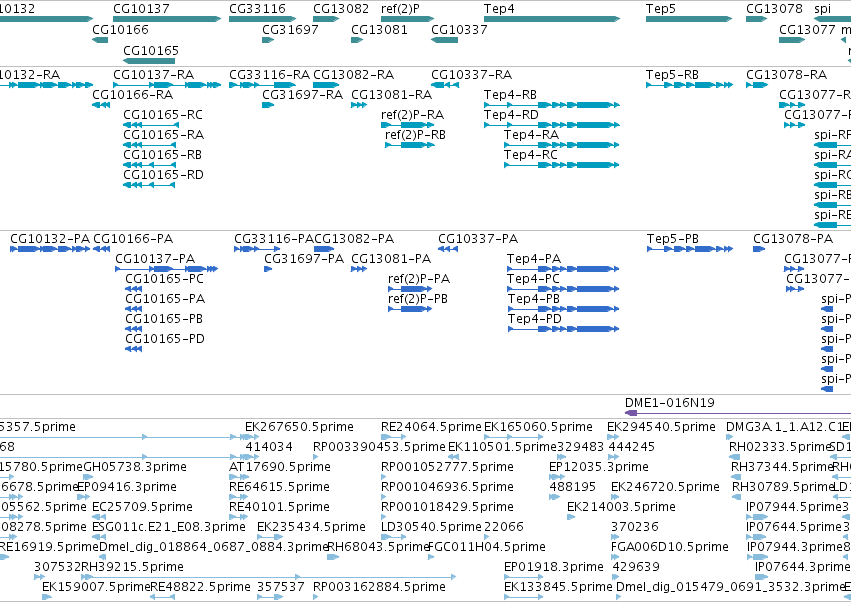Select transcript CG33116-RA
851x602 pixels.
click(270, 74)
